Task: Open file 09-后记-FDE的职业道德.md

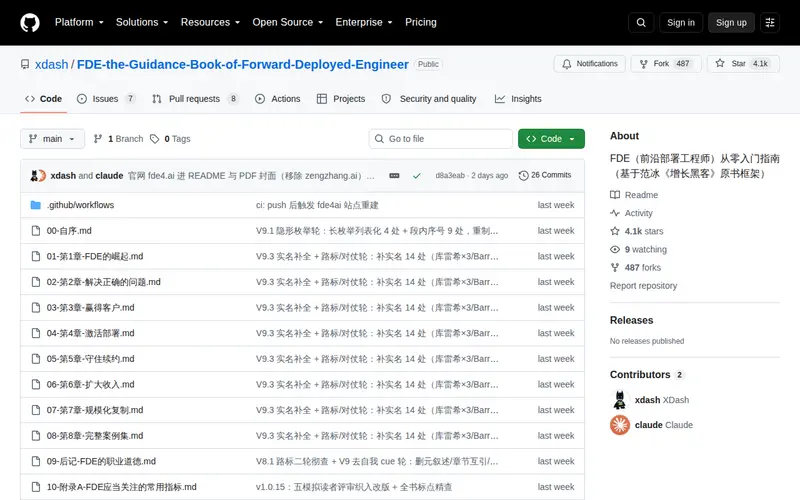Action: pos(101,461)
